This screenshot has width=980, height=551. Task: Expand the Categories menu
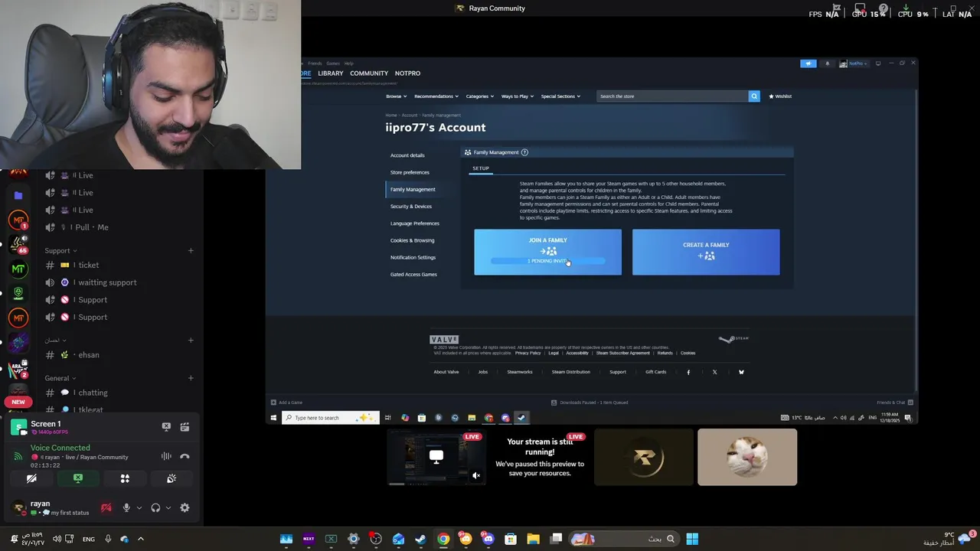pos(479,96)
